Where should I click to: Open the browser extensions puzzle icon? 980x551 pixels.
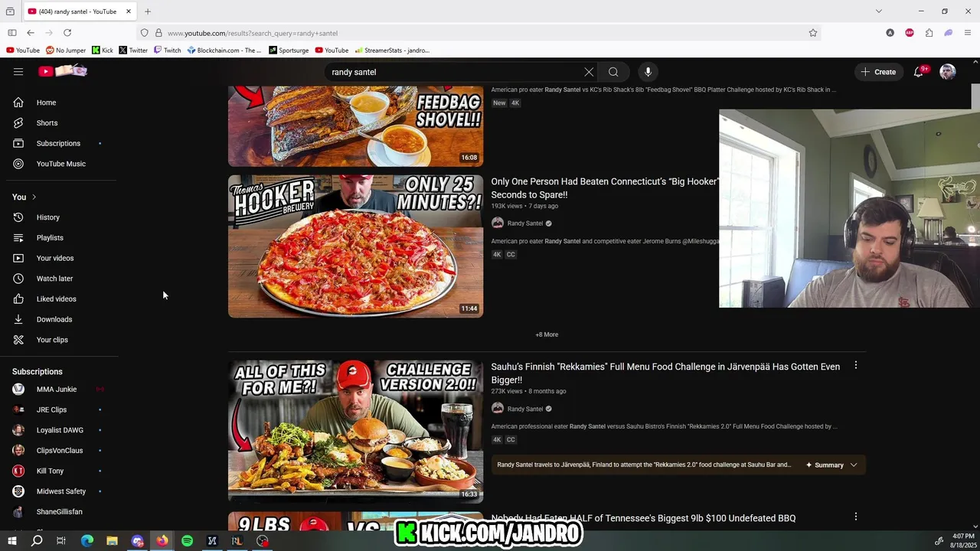(x=929, y=33)
